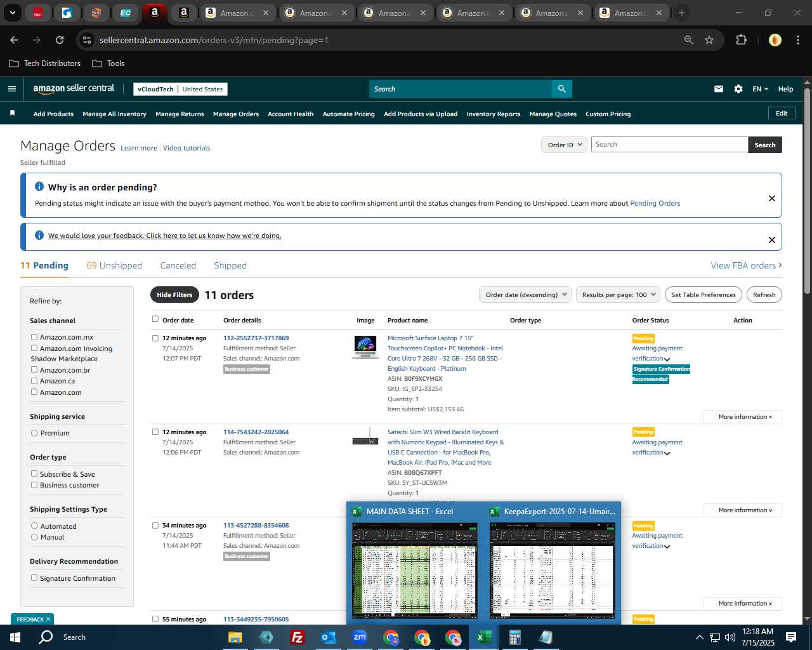Select the Manual shipping settings radio
The height and width of the screenshot is (650, 812).
34,537
